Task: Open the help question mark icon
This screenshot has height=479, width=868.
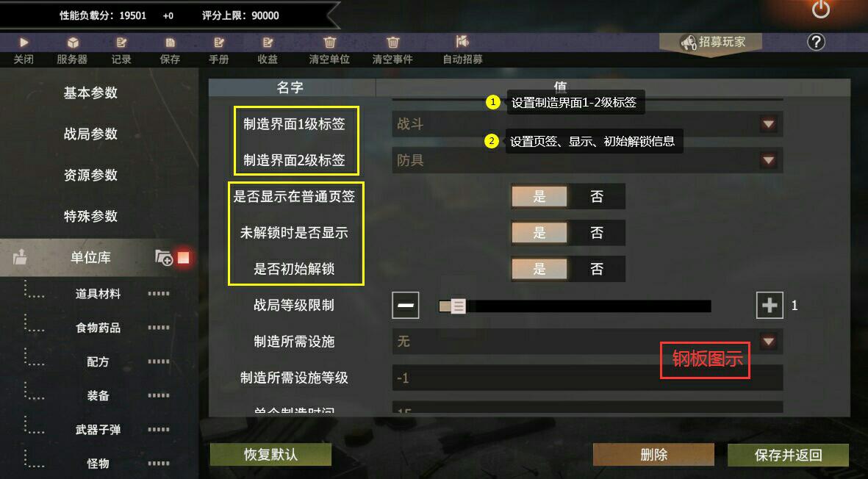Action: coord(816,42)
